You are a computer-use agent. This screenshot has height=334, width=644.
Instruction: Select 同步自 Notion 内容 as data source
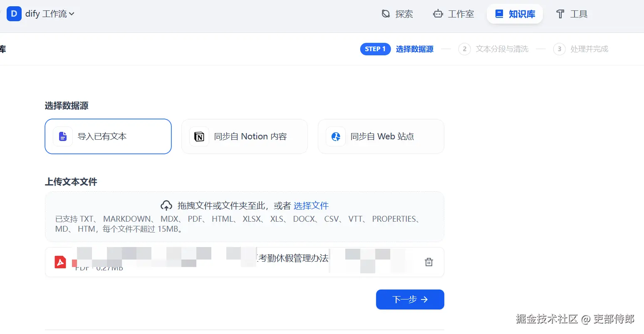(x=244, y=136)
